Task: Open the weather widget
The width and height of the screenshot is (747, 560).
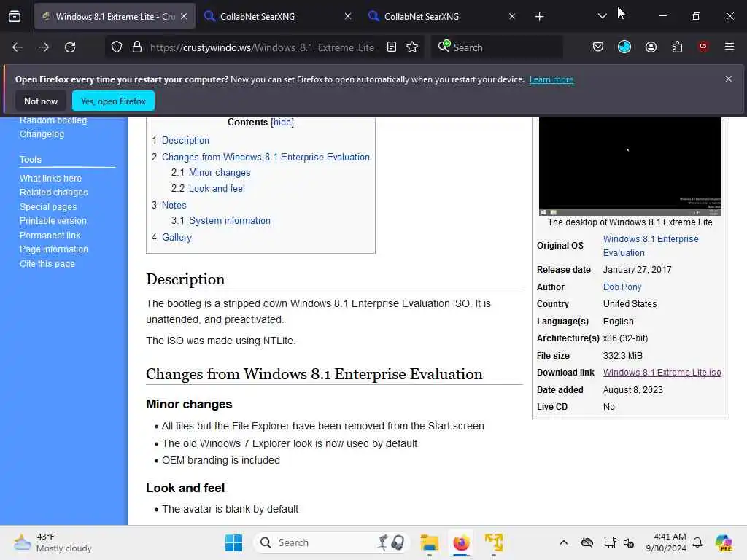Action: click(x=53, y=542)
